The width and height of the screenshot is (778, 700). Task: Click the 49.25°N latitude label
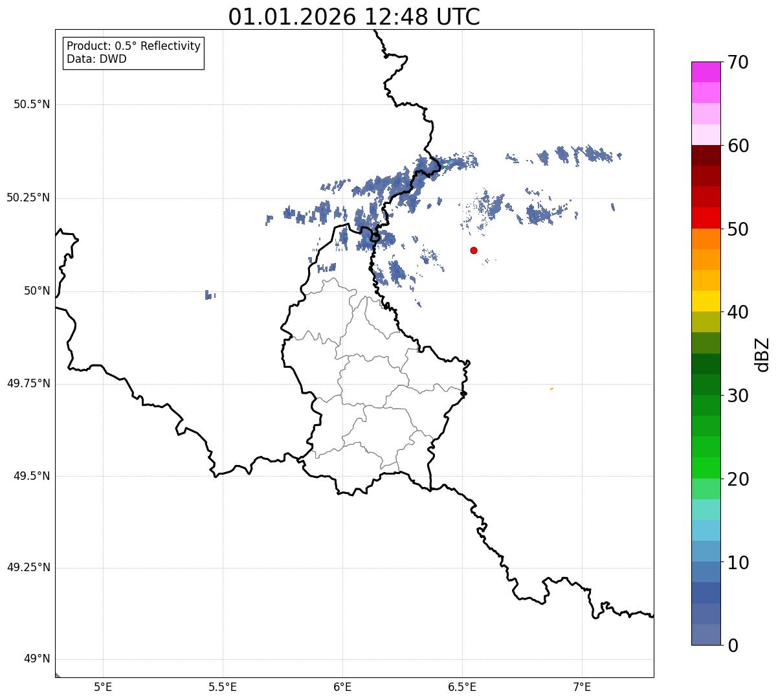click(28, 567)
